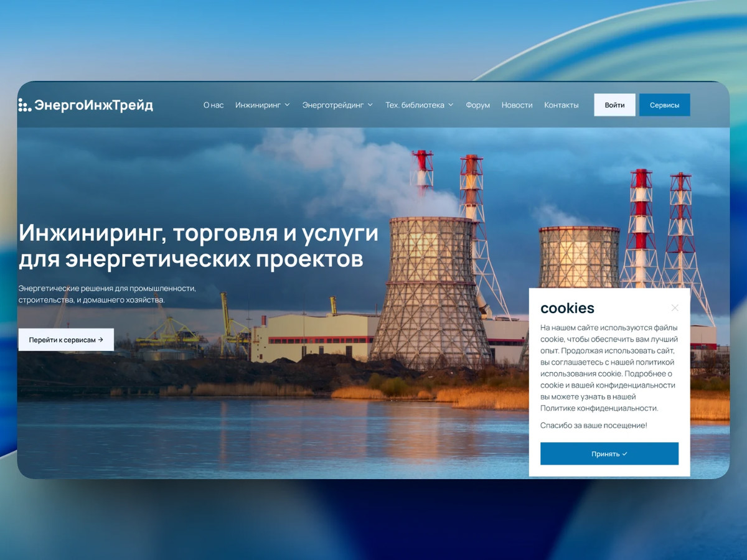Click the cookies popup title
Viewport: 747px width, 560px height.
pyautogui.click(x=567, y=308)
